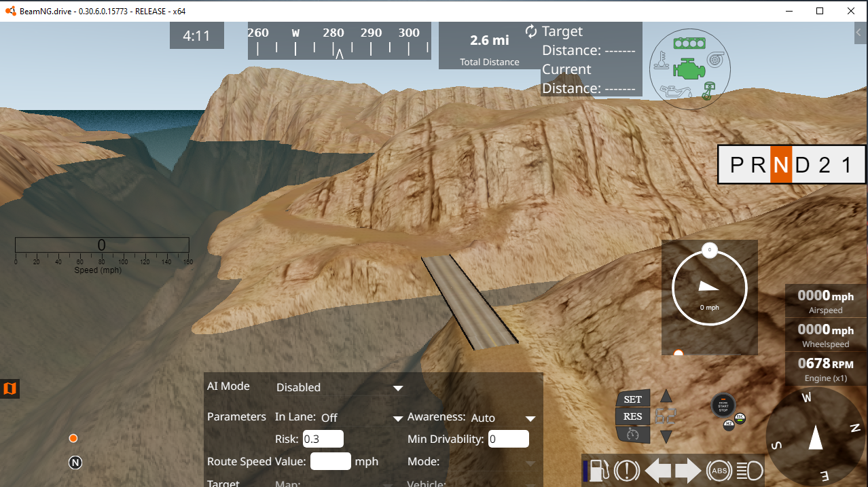Click the Risk value field
Screen dimensions: 868x487
[x=323, y=439]
